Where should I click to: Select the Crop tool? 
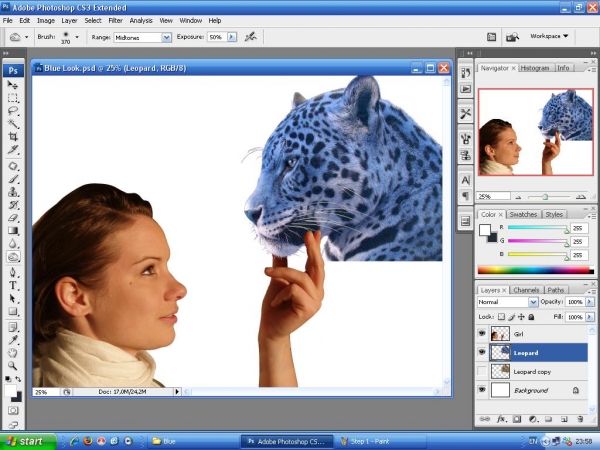tap(13, 137)
